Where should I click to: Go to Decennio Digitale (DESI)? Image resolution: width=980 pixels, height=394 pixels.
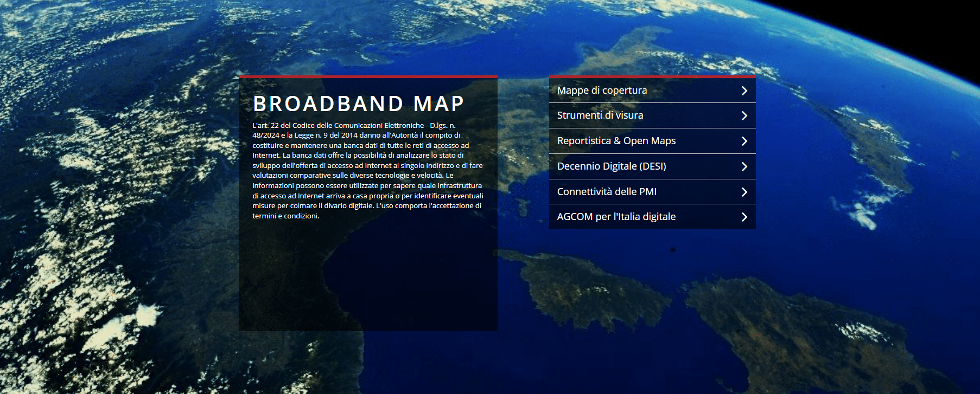[652, 166]
